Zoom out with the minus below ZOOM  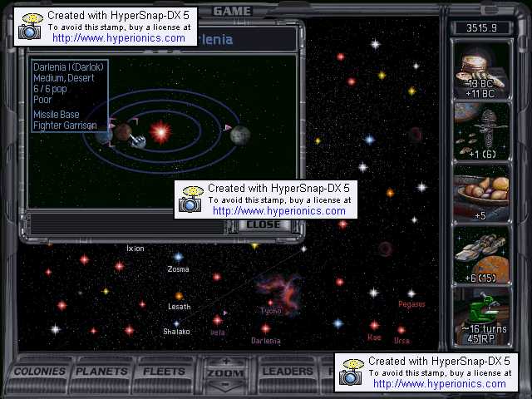pyautogui.click(x=226, y=385)
